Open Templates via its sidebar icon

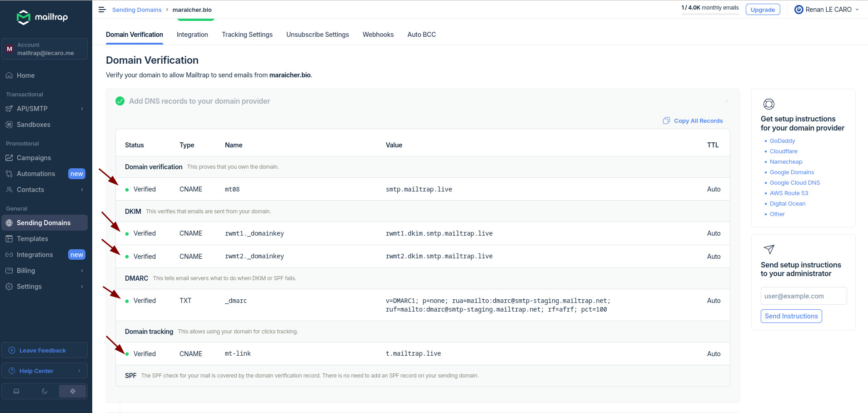[9, 239]
